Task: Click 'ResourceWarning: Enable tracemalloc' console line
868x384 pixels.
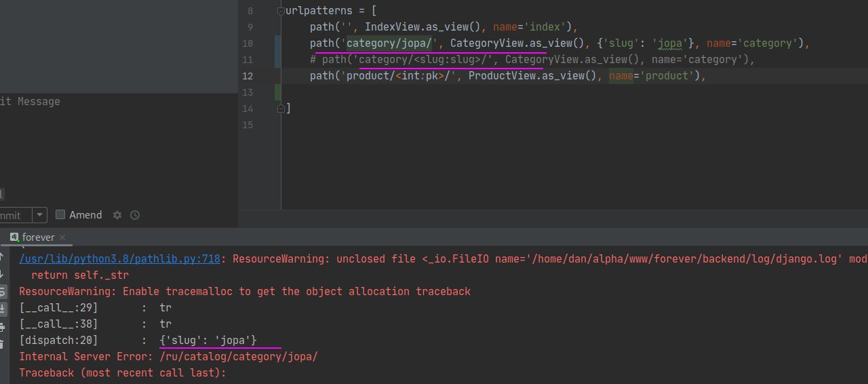Action: pos(245,291)
